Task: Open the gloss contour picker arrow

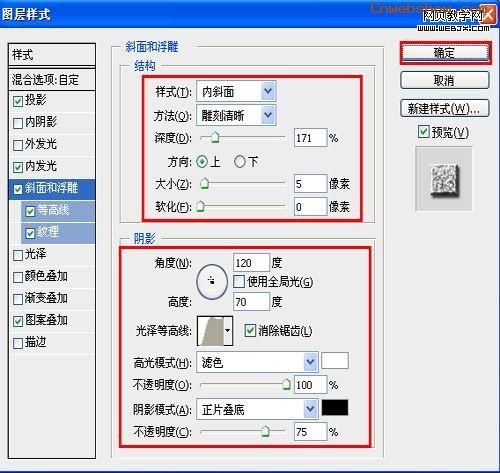Action: [x=228, y=331]
